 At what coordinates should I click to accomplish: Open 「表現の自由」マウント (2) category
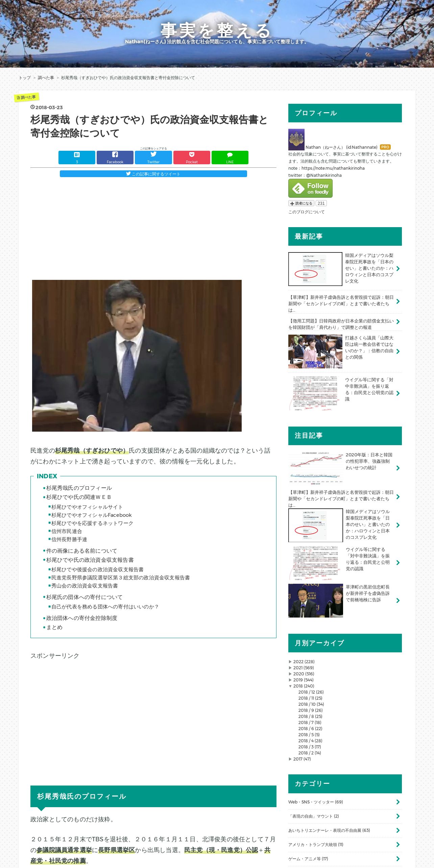(x=313, y=816)
